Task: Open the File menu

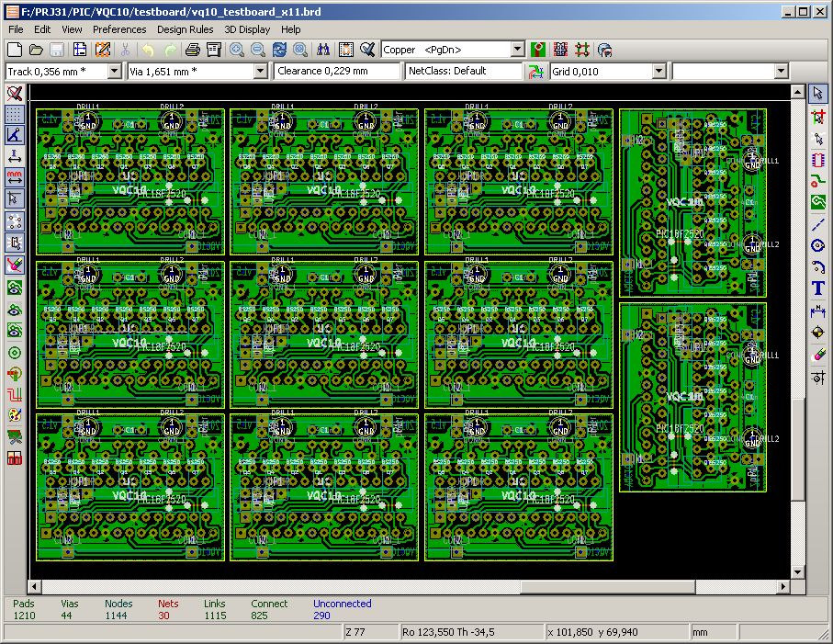Action: click(16, 29)
